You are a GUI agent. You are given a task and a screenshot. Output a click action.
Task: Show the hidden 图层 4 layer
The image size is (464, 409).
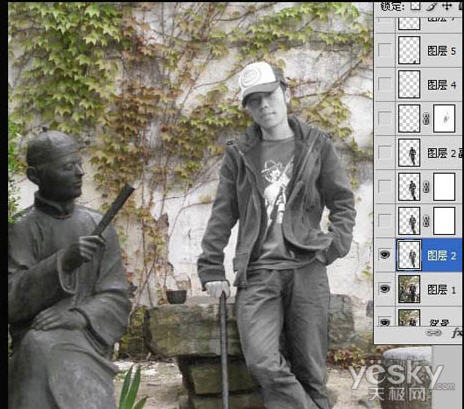coord(385,84)
